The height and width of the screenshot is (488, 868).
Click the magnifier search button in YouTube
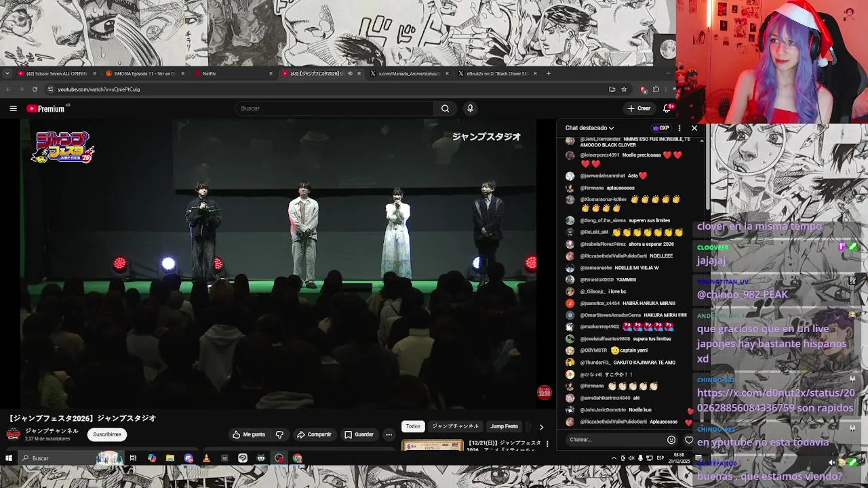445,108
